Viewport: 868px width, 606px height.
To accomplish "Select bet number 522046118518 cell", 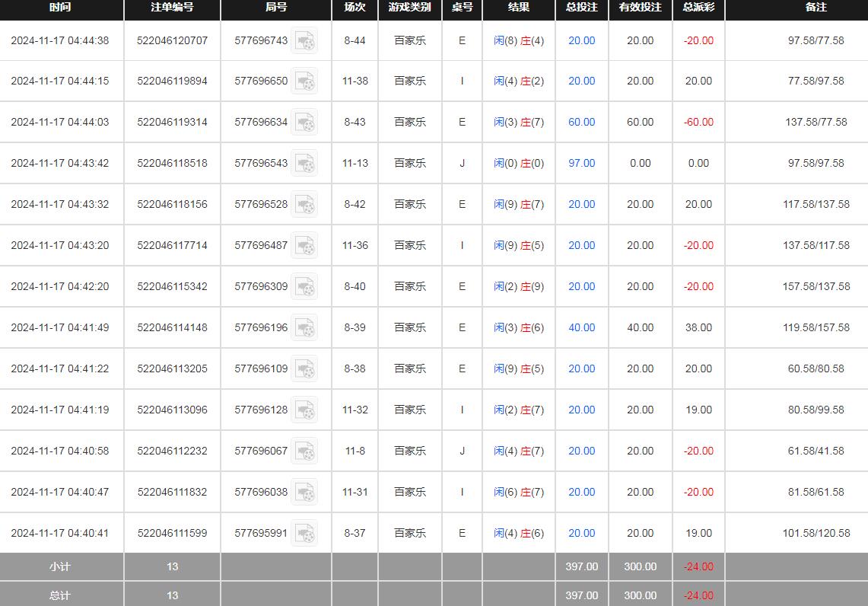I will [172, 163].
